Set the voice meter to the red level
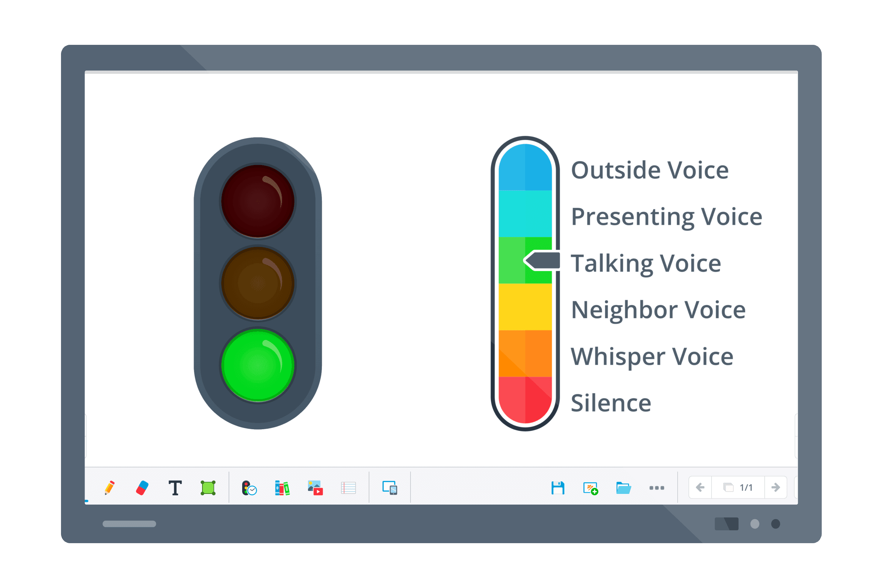Viewport: 882px width, 588px height. coord(525,399)
